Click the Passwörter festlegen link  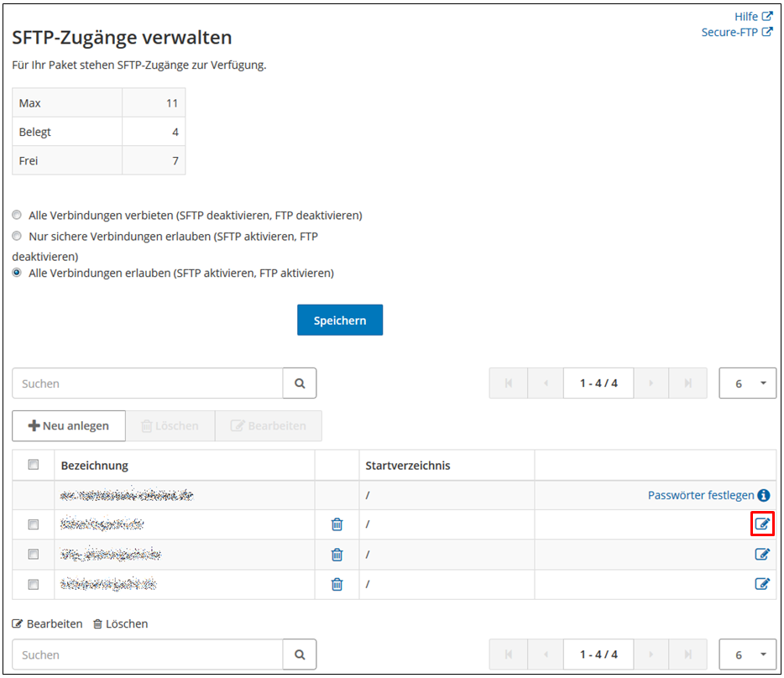pyautogui.click(x=701, y=495)
